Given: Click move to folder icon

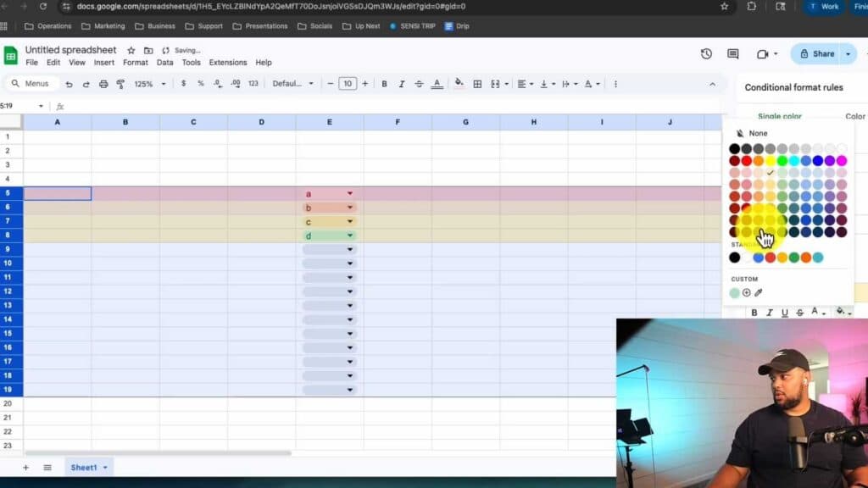Looking at the screenshot, I should 148,50.
